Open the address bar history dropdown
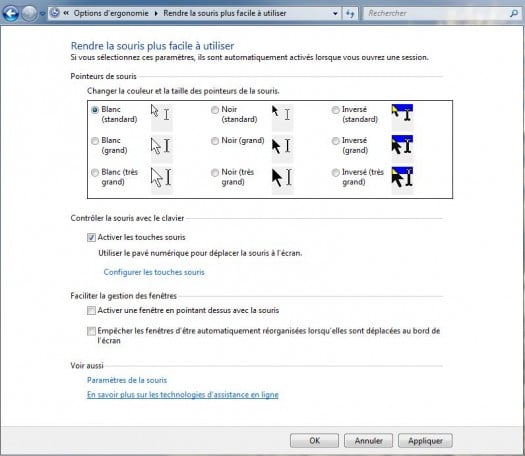Screen dimensions: 525x456 [x=335, y=14]
